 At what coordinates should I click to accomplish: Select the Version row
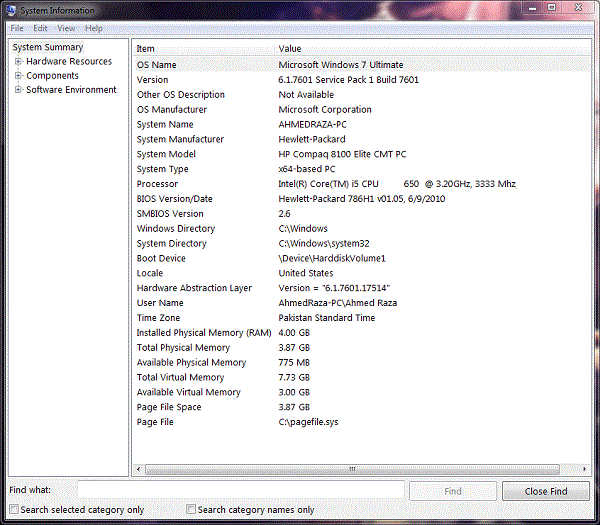362,80
